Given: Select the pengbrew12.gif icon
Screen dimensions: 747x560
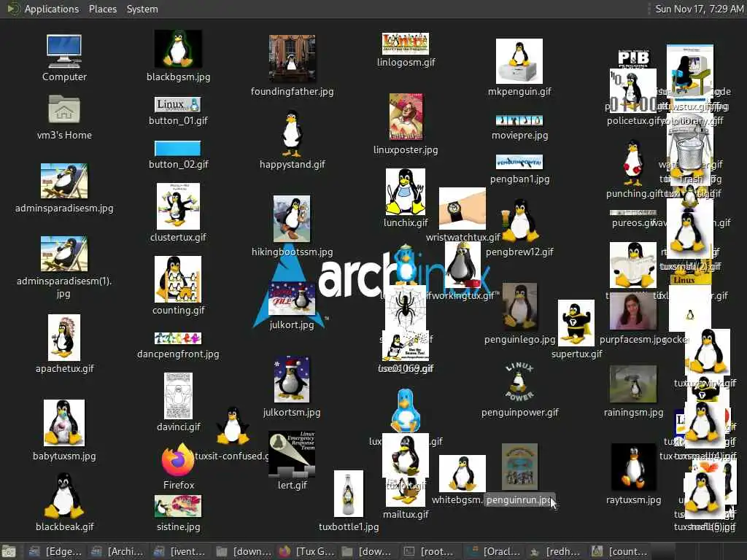Looking at the screenshot, I should pos(519,220).
